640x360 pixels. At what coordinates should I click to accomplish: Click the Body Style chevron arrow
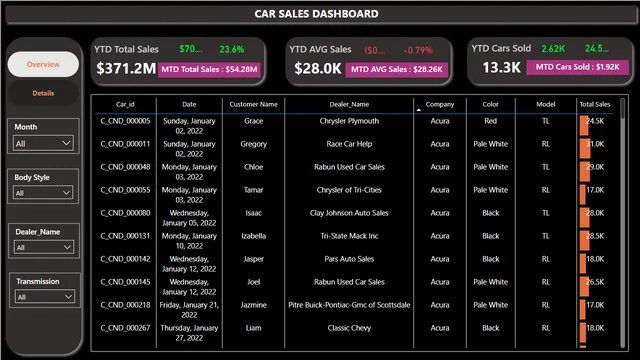(66, 193)
